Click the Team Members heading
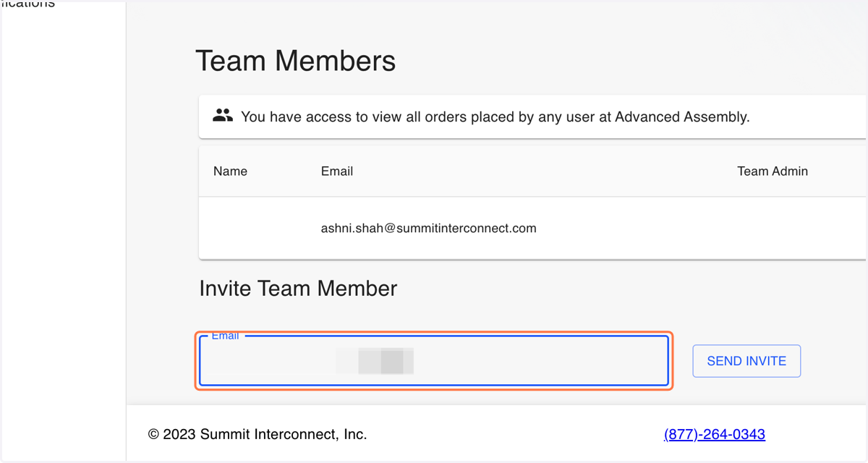The height and width of the screenshot is (463, 868). tap(296, 61)
